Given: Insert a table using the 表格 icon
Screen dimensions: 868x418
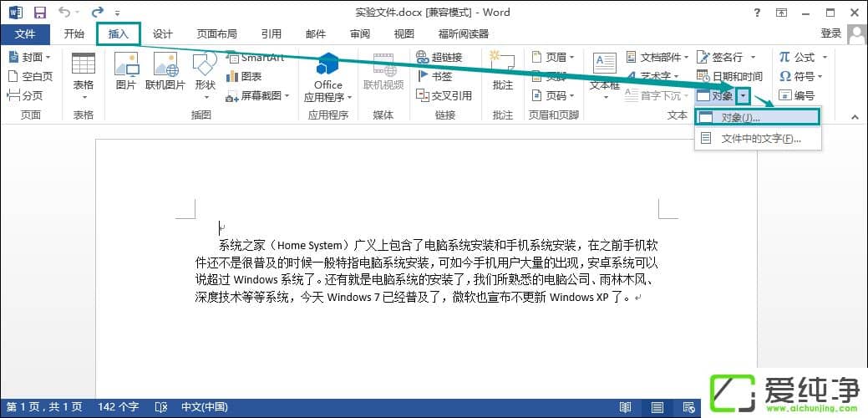Looking at the screenshot, I should [83, 71].
